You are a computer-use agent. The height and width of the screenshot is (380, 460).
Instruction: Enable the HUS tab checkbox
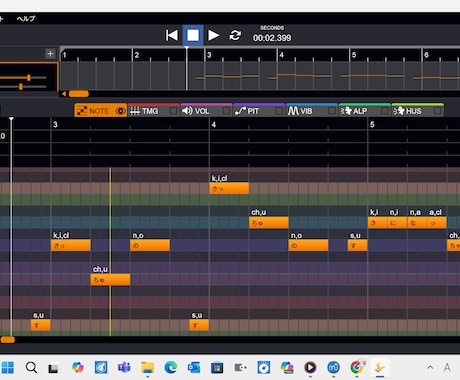tap(437, 111)
